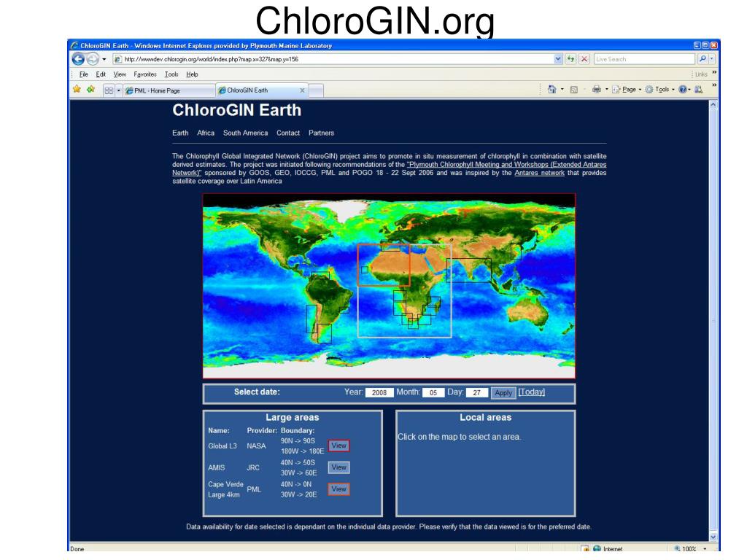Open the Favorites menu
The width and height of the screenshot is (747, 560).
pyautogui.click(x=145, y=74)
